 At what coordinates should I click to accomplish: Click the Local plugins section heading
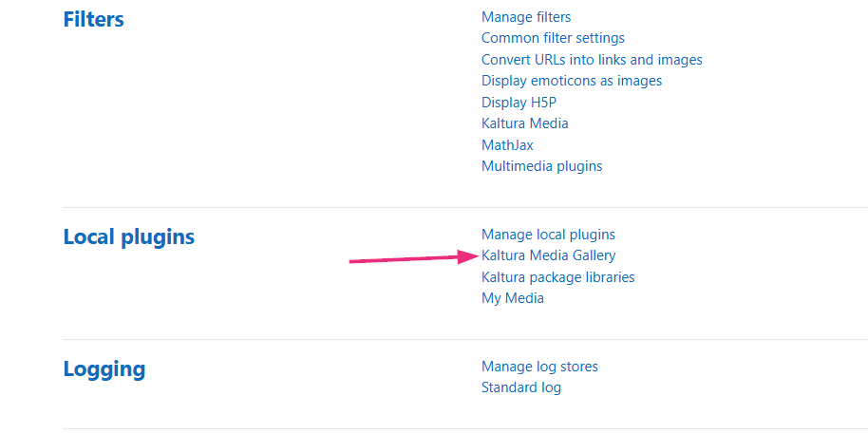click(x=129, y=237)
